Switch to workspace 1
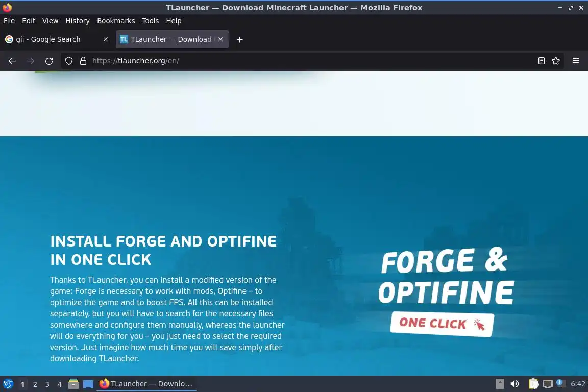Viewport: 588px width, 392px height. coord(23,384)
